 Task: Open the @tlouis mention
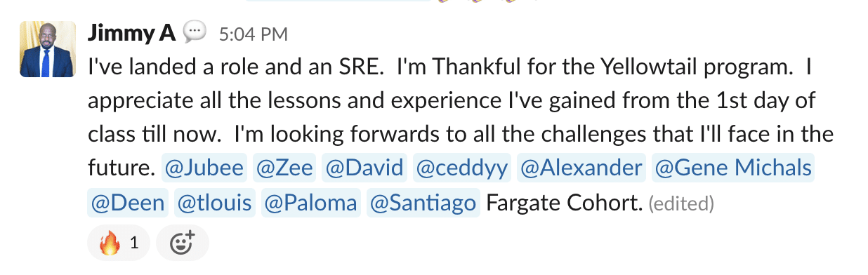(215, 203)
